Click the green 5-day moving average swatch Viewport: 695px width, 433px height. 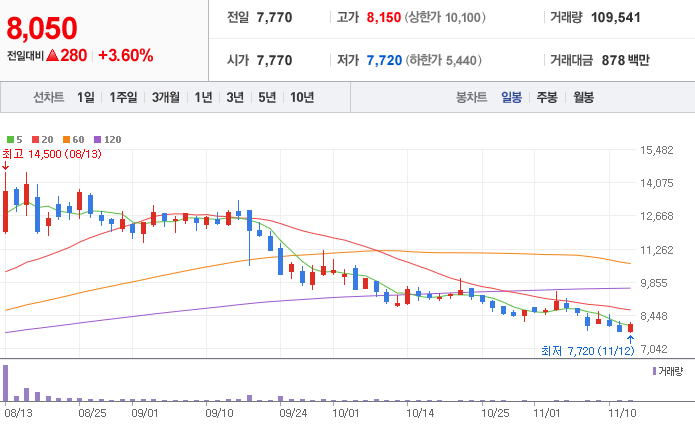pos(10,140)
